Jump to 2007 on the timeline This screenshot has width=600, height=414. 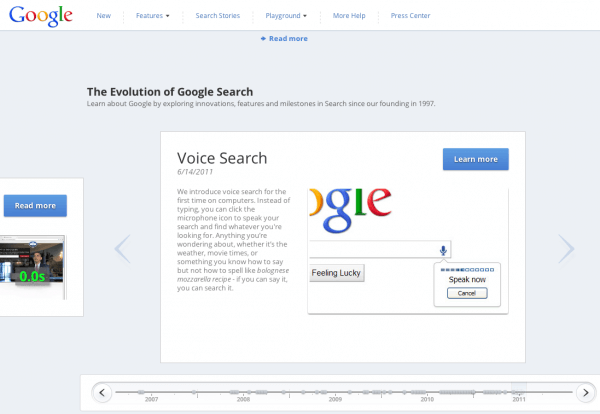click(152, 399)
